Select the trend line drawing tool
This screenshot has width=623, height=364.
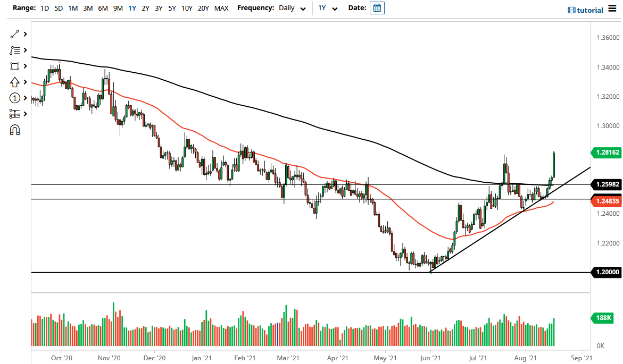click(x=15, y=34)
